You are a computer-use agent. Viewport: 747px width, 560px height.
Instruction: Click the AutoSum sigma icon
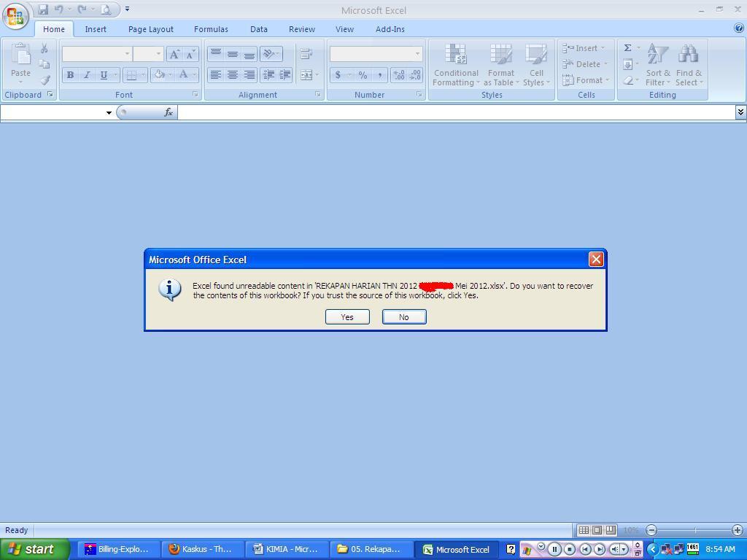click(x=628, y=48)
